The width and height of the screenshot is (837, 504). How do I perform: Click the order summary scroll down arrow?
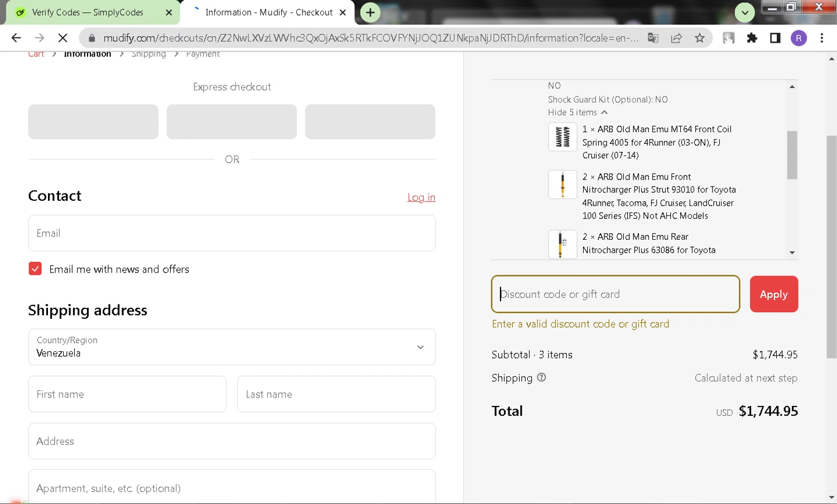792,253
